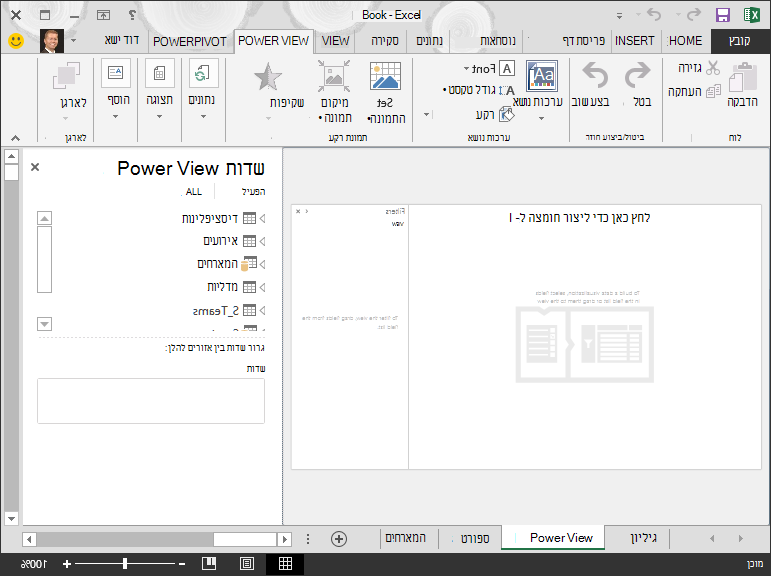The image size is (771, 576).
Task: Add a new sheet with the plus icon
Action: coord(339,539)
